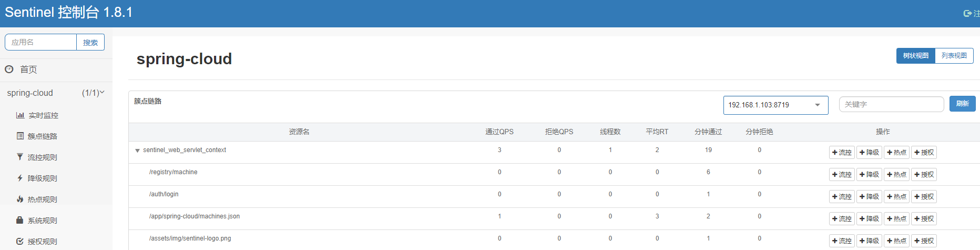Switch to 列表视图 view
This screenshot has width=980, height=250.
[954, 56]
